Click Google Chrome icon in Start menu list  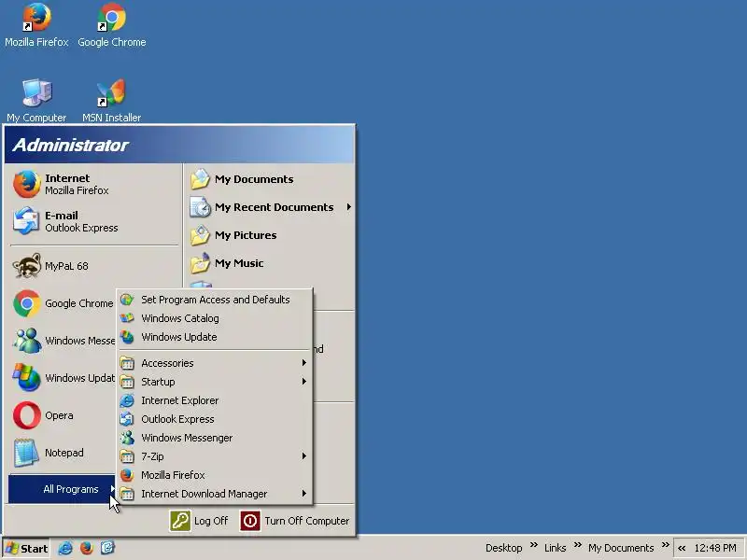(x=27, y=303)
